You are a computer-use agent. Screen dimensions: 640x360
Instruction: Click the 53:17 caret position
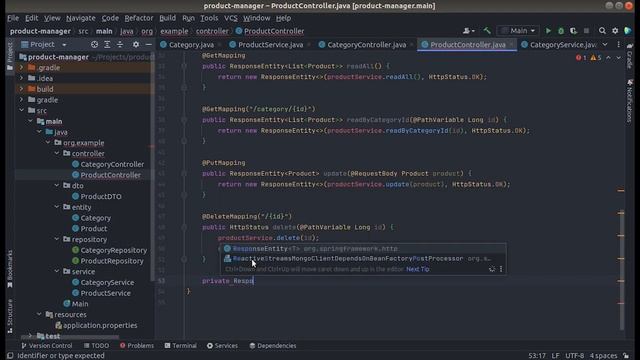pos(537,356)
